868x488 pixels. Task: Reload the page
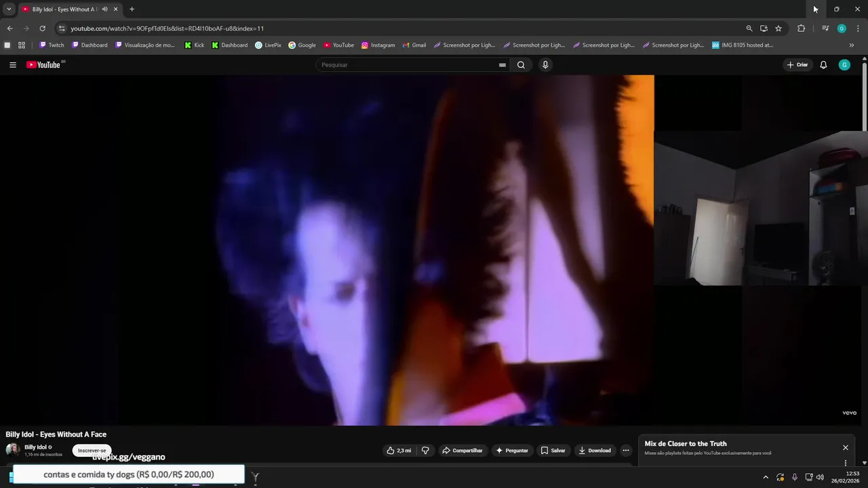pos(42,28)
